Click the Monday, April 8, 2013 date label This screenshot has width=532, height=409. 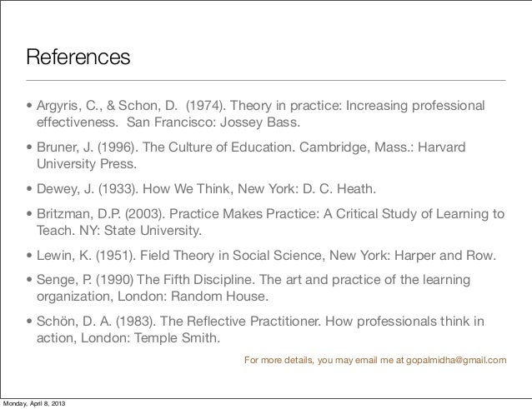[34, 403]
